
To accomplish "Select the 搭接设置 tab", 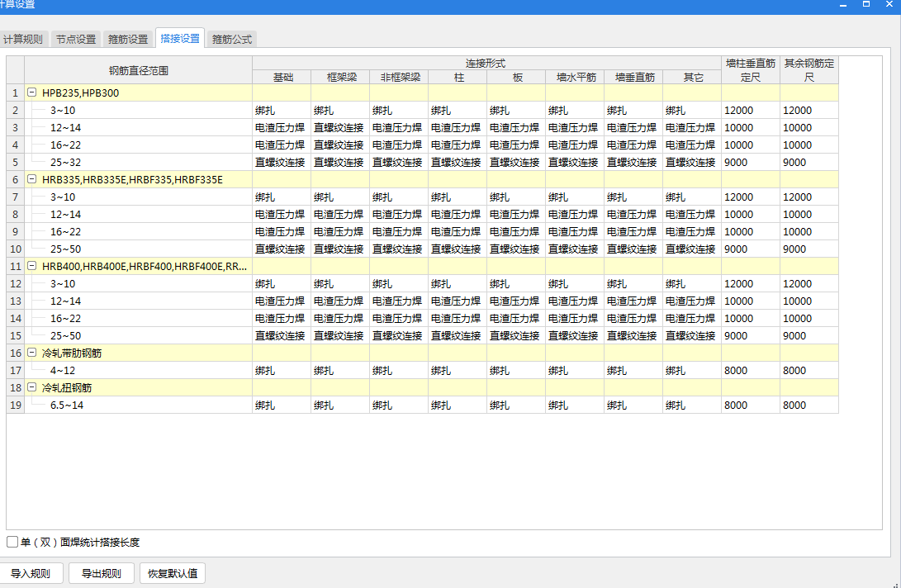I will (180, 39).
